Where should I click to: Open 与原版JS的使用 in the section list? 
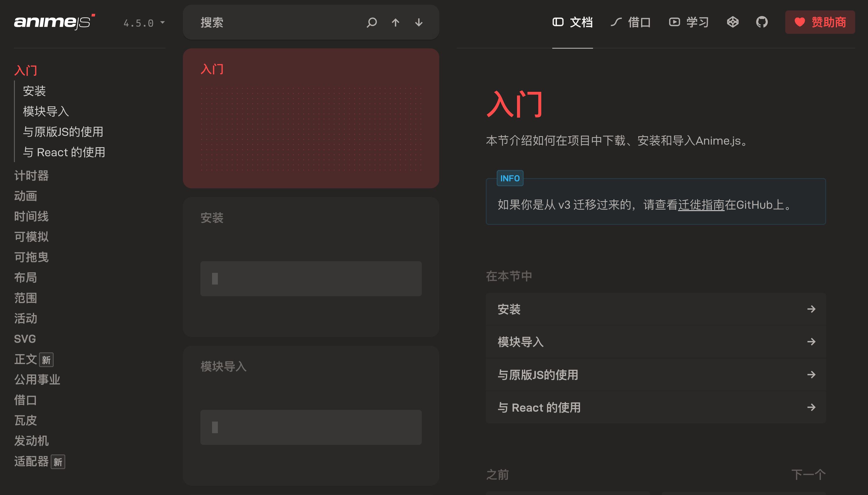tap(656, 375)
